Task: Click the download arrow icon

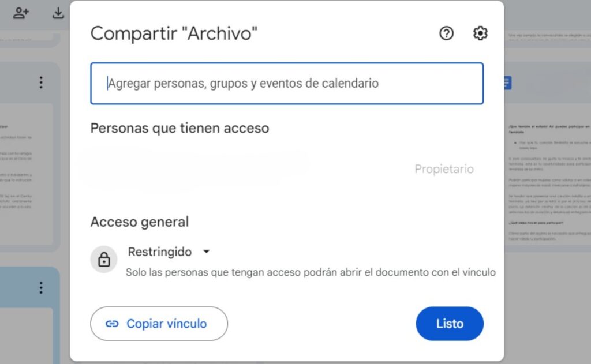Action: (58, 13)
